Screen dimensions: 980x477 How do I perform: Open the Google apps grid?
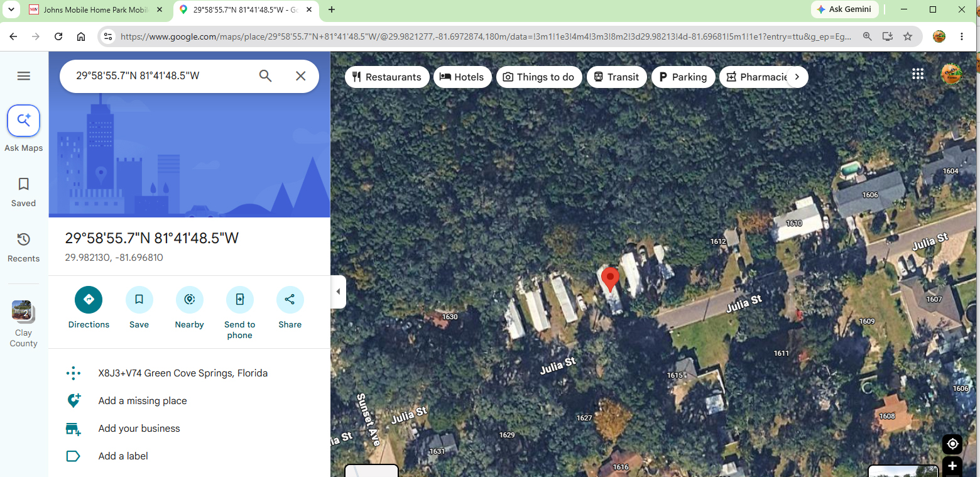tap(918, 74)
